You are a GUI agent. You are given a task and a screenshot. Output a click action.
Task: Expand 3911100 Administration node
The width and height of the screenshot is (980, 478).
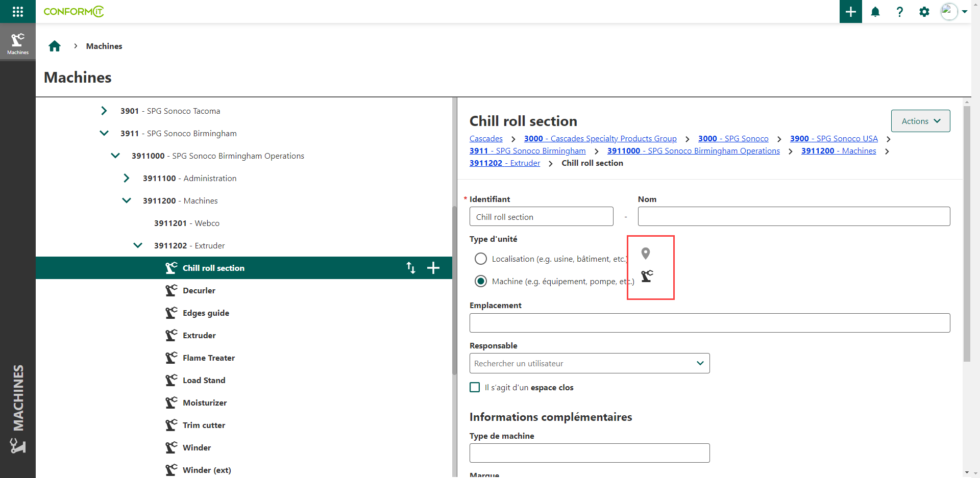point(127,178)
